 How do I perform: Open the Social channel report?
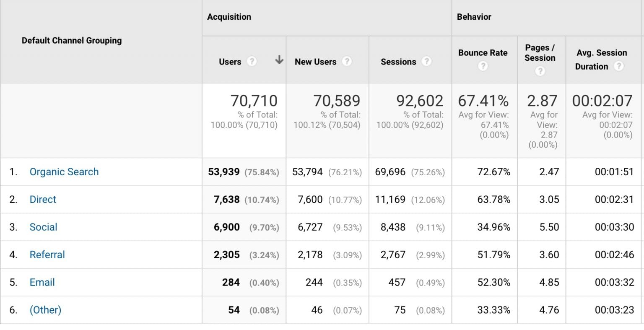coord(43,227)
